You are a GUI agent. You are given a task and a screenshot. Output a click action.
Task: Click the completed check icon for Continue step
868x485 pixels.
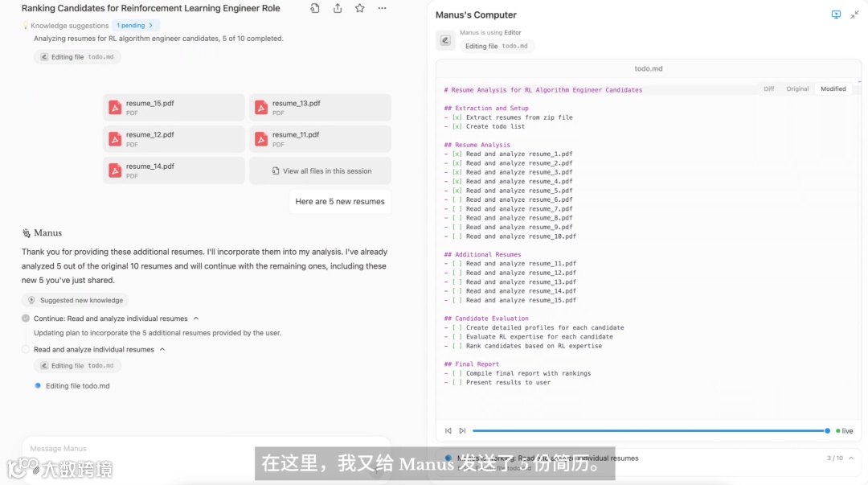pyautogui.click(x=26, y=319)
